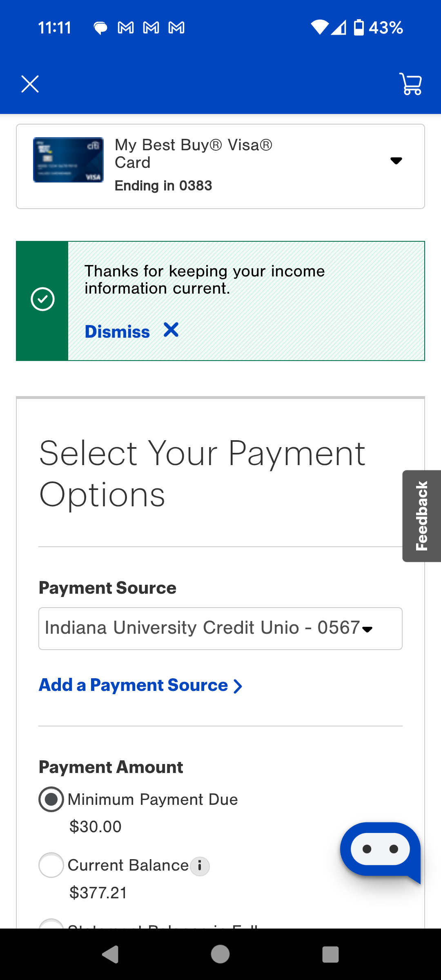This screenshot has width=441, height=980.
Task: Expand the My Best Buy Visa card selector
Action: pyautogui.click(x=220, y=166)
